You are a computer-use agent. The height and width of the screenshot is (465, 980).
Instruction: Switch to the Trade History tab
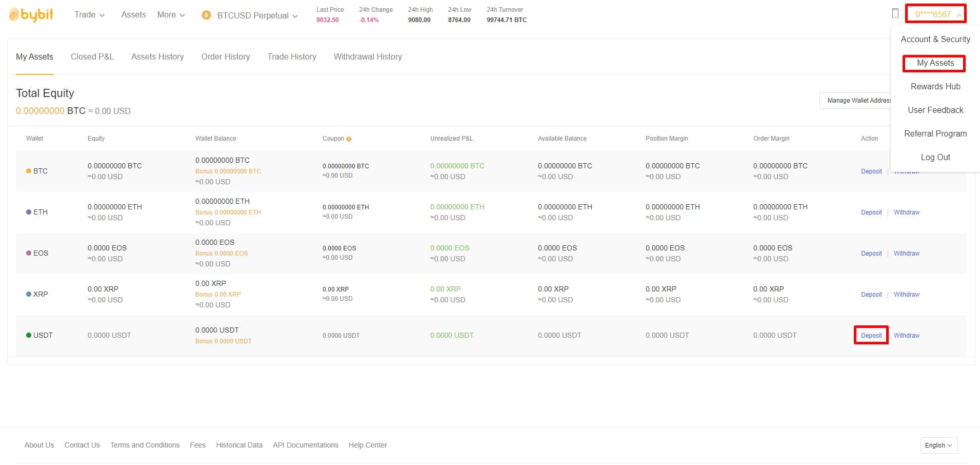tap(292, 56)
